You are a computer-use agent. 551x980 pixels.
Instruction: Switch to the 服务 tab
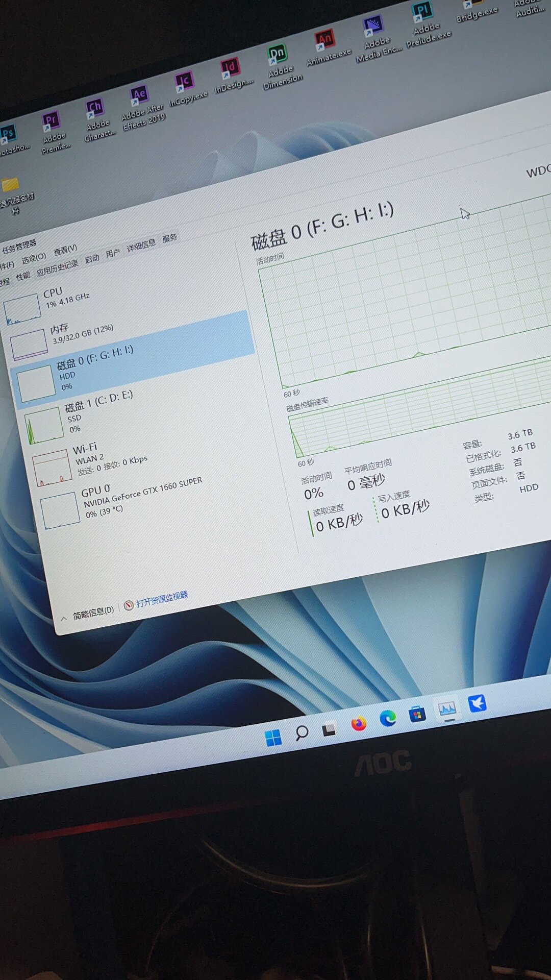tap(170, 238)
